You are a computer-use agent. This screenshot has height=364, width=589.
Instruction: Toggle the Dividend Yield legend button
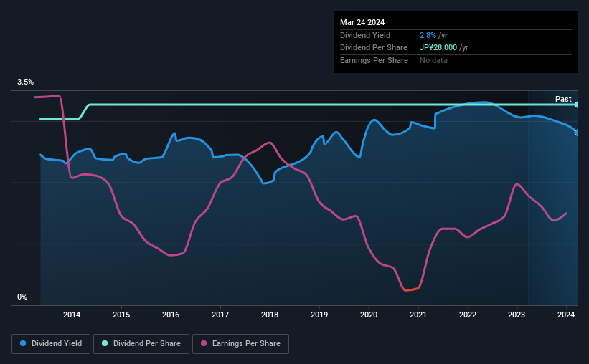[51, 344]
